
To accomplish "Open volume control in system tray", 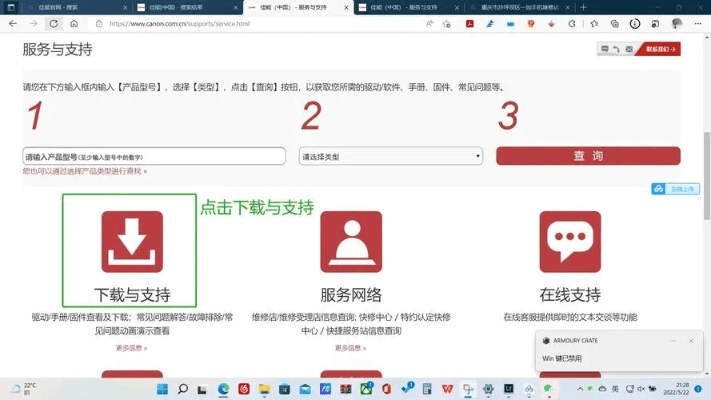I will (641, 389).
